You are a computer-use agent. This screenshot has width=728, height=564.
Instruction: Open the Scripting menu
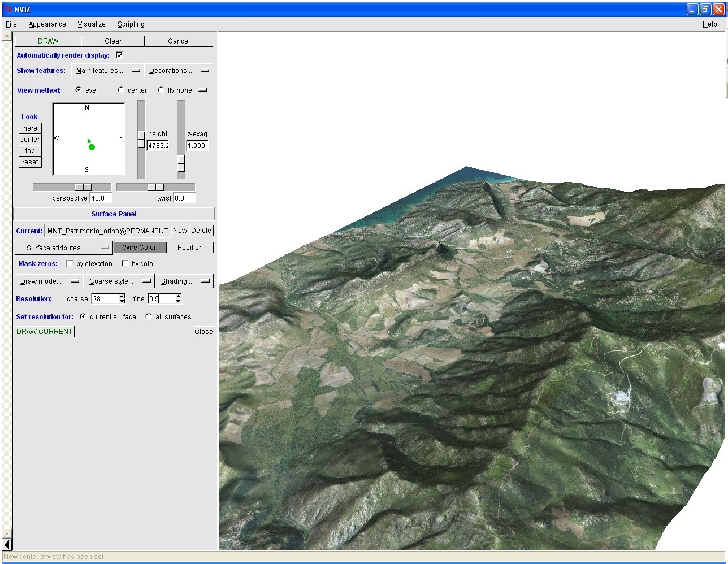click(131, 24)
